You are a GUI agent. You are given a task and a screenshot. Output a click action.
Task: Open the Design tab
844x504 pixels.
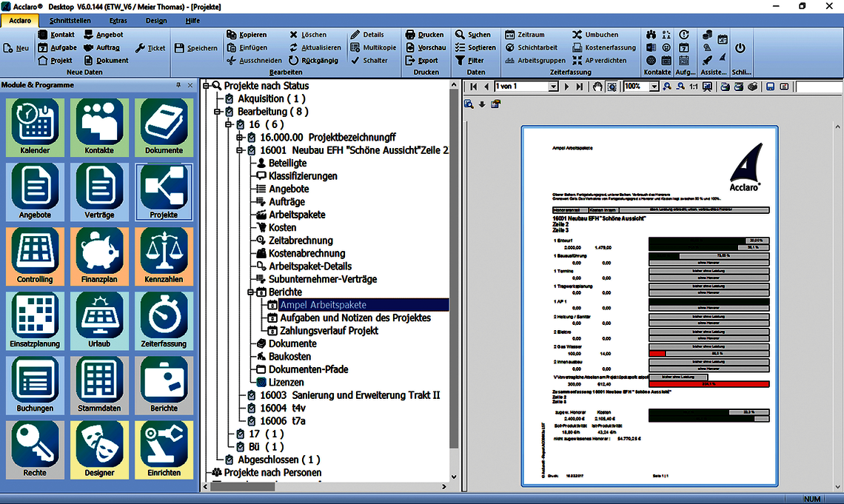tap(156, 21)
